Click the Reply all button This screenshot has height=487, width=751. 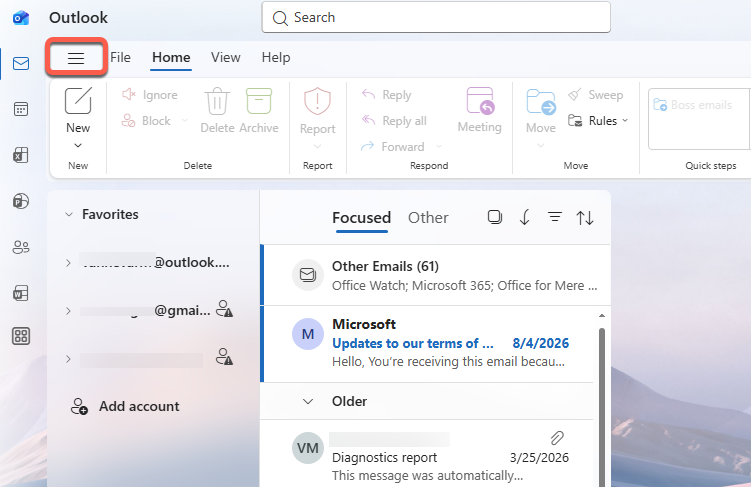(394, 121)
